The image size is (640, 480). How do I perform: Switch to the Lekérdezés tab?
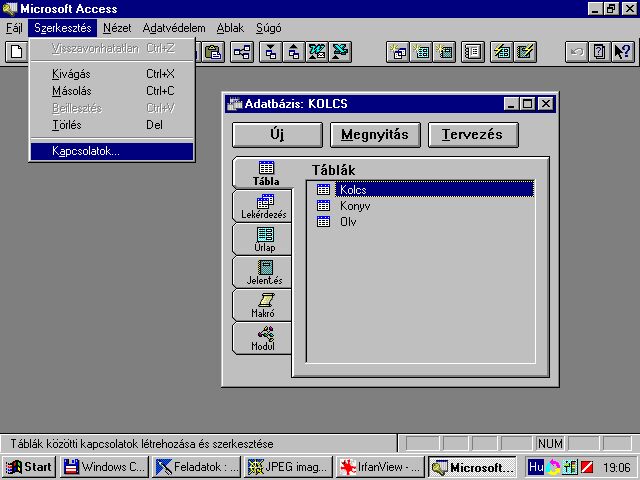pos(262,207)
